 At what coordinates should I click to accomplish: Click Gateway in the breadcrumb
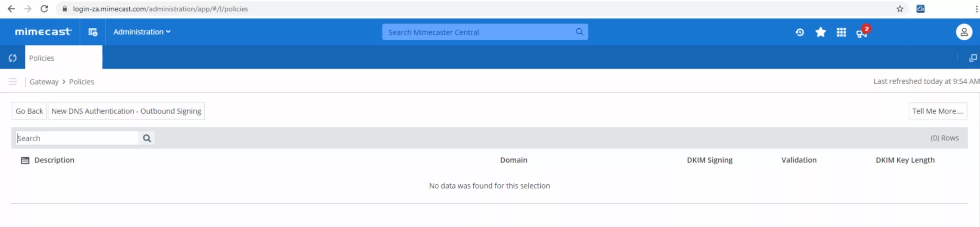coord(44,82)
